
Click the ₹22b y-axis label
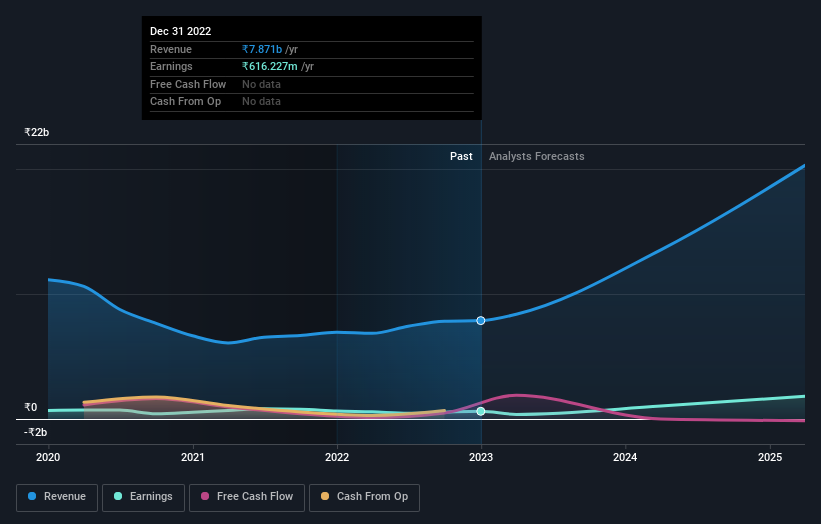(x=37, y=132)
